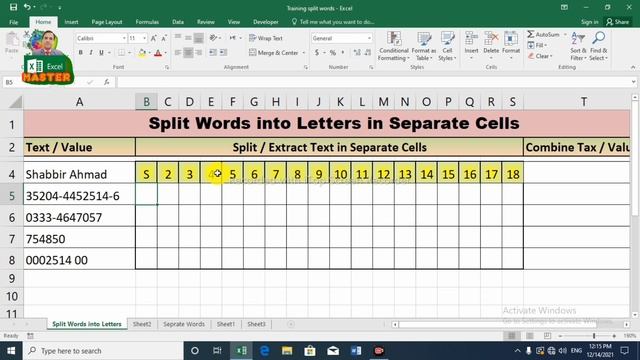This screenshot has height=360, width=640.
Task: Open the Clear dropdown
Action: [x=540, y=56]
